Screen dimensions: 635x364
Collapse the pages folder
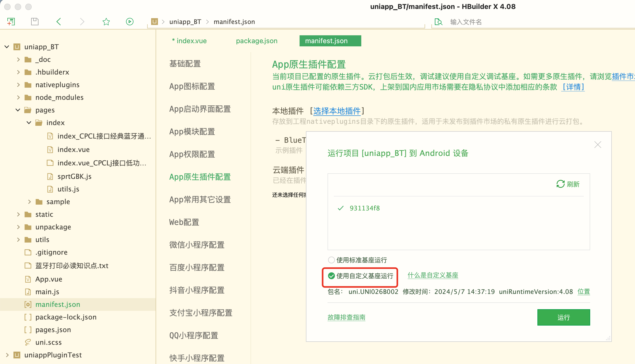18,110
